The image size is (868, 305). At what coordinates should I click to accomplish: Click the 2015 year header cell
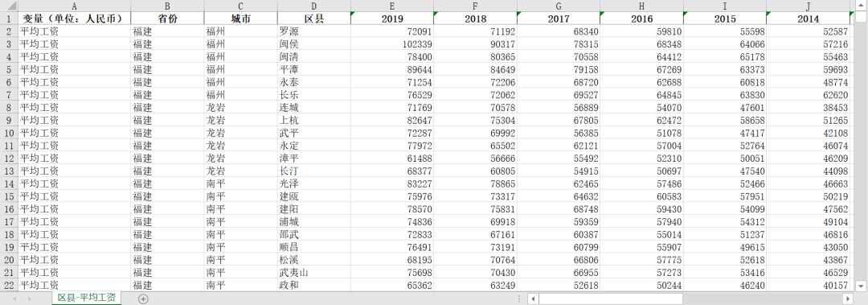pos(725,19)
